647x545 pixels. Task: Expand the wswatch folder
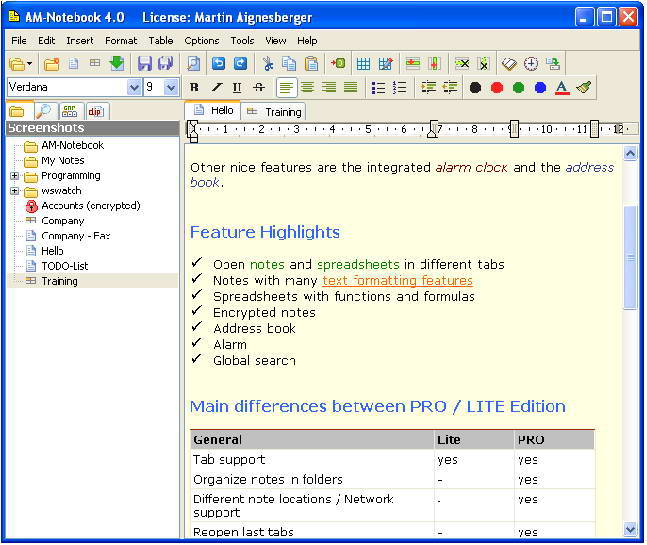[14, 191]
